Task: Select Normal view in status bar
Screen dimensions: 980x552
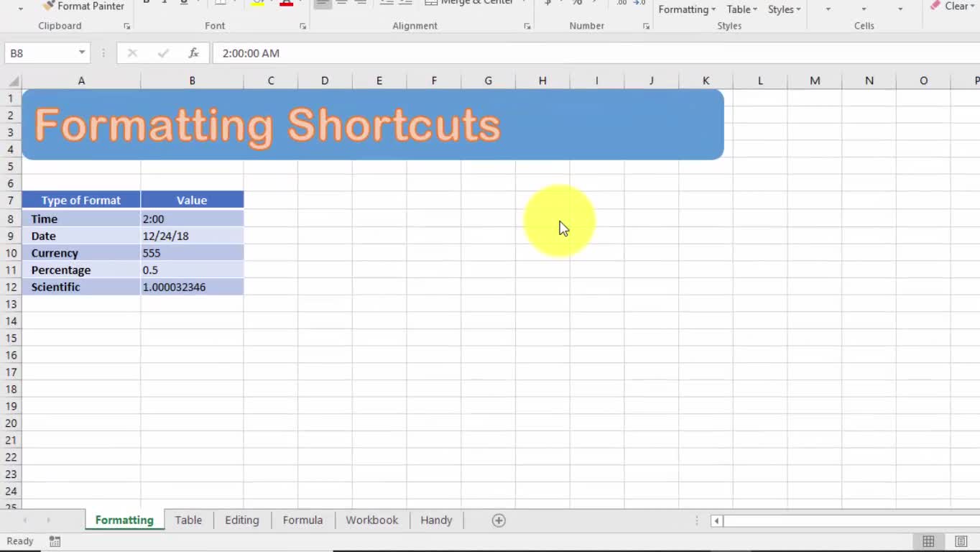Action: (x=928, y=541)
